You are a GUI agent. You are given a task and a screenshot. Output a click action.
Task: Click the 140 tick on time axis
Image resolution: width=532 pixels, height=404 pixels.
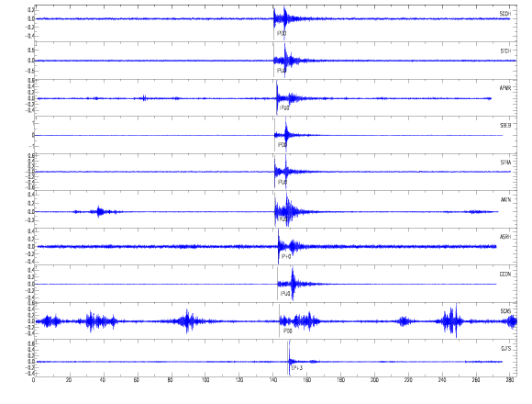point(272,380)
